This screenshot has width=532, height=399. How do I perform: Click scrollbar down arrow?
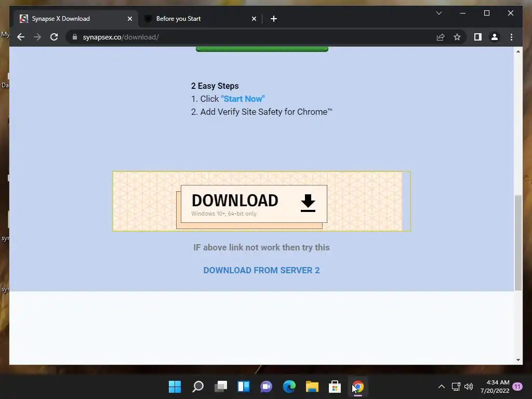[x=518, y=360]
